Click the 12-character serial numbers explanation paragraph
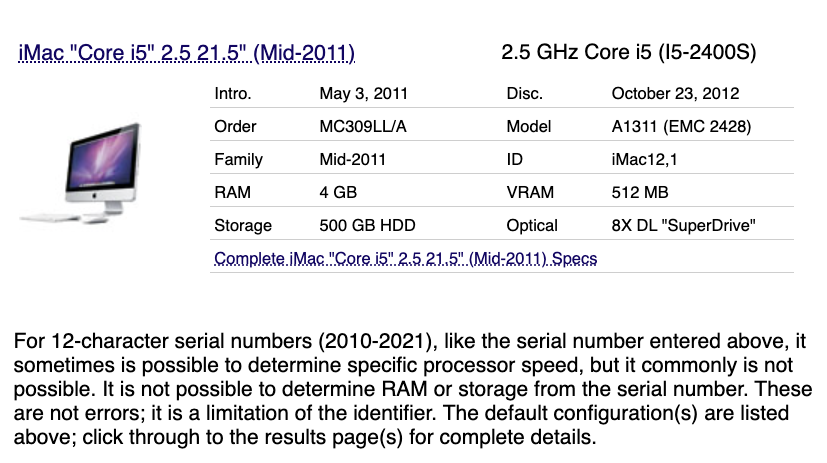Viewport: 827px width, 463px height. click(412, 389)
